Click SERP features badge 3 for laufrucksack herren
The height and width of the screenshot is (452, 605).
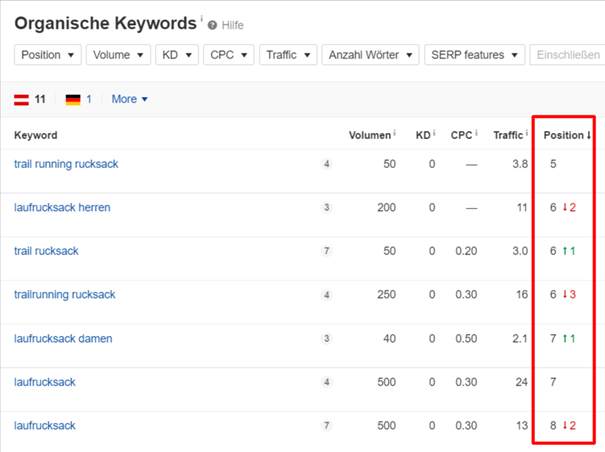coord(326,208)
